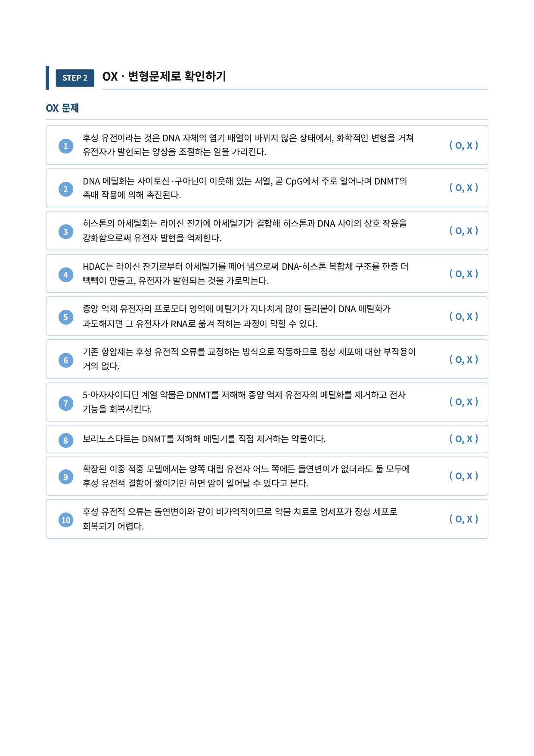The width and height of the screenshot is (534, 756).
Task: Click the OX 문제 section heading
Action: tap(62, 108)
